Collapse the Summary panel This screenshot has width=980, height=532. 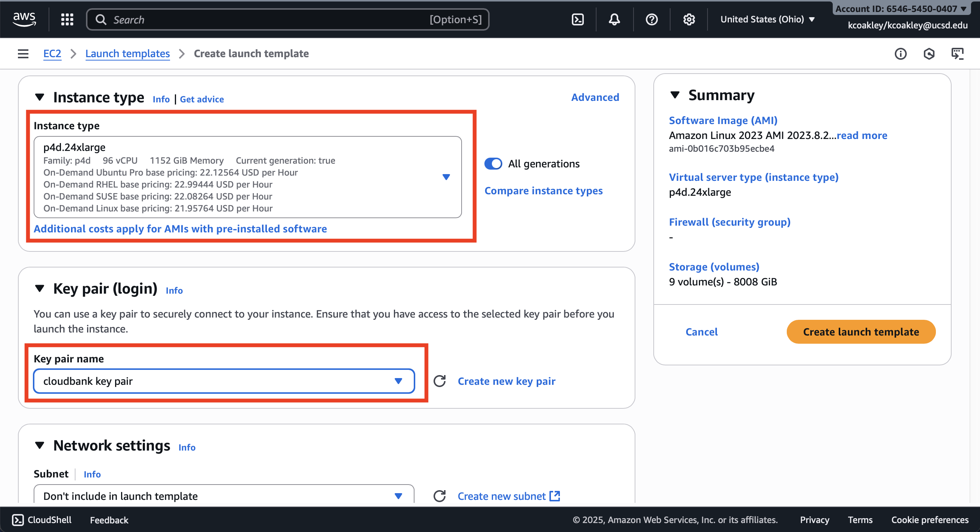pos(675,95)
